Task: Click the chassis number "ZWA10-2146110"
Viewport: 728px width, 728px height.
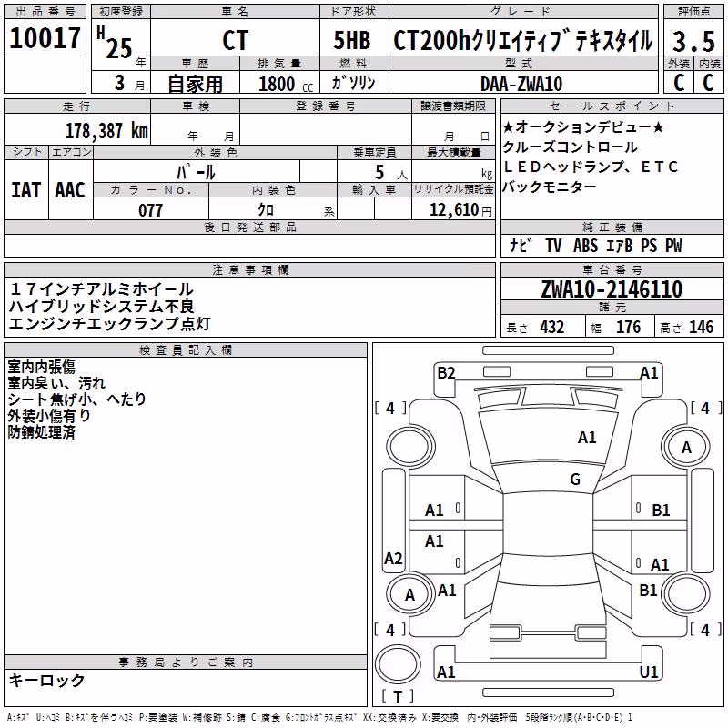Action: coord(612,289)
